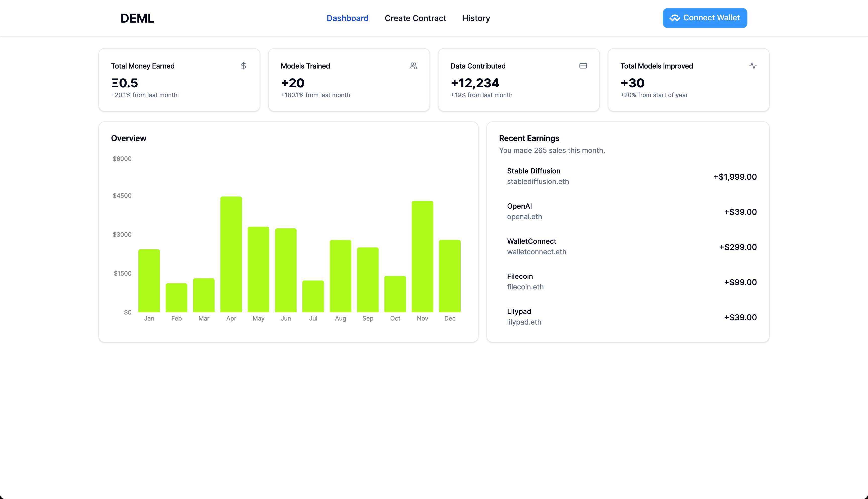Click the DEML logo
Image resolution: width=868 pixels, height=499 pixels.
tap(137, 18)
